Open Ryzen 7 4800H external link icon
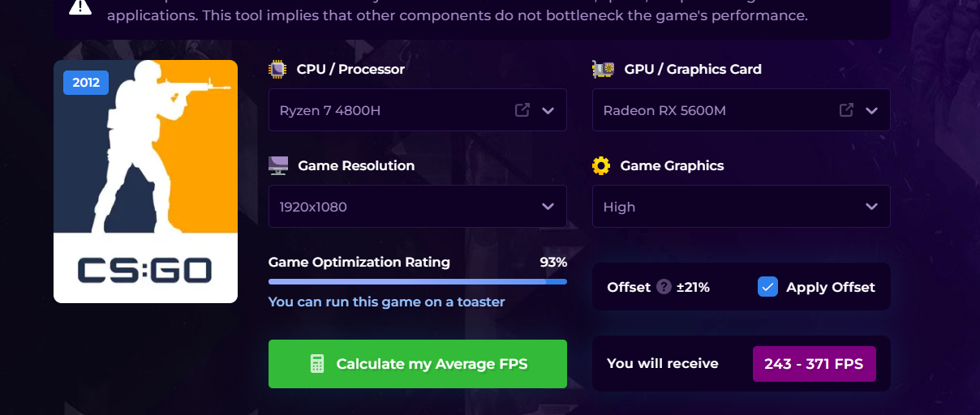980x415 pixels. (522, 110)
